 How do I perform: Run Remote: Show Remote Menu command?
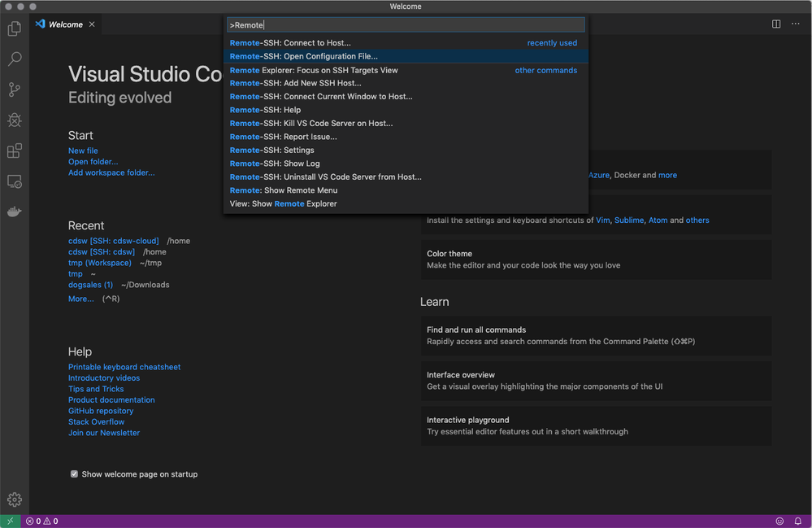[406, 190]
